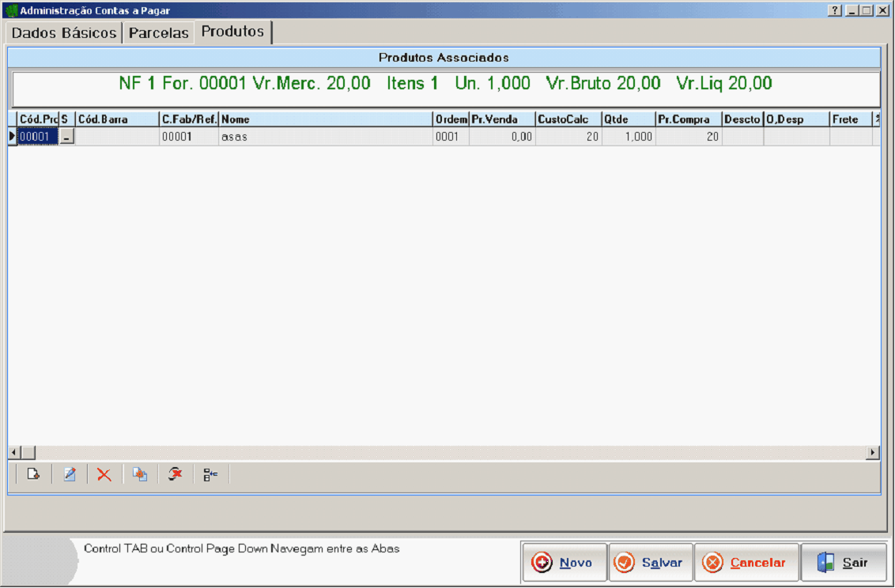
Task: Click the horizontal scrollbar left arrow
Action: (14, 453)
